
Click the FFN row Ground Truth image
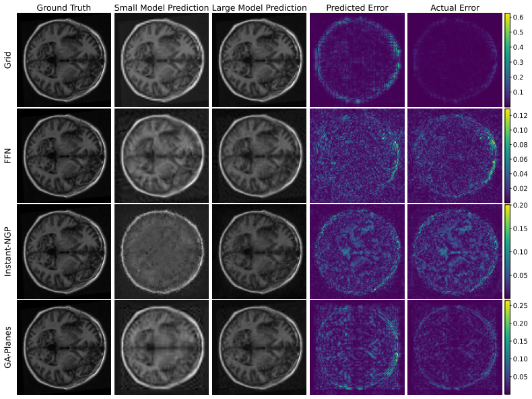pos(64,156)
